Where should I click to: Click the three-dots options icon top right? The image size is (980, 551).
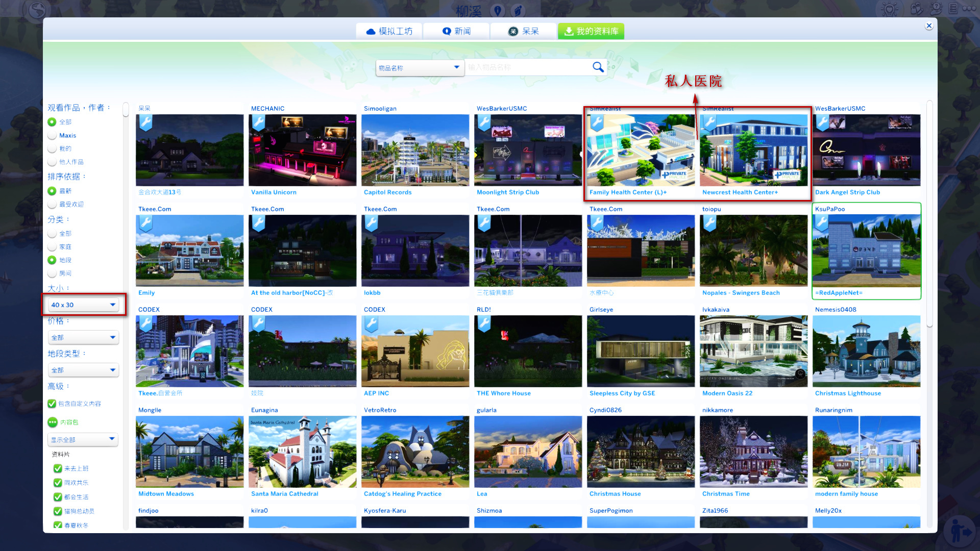(969, 9)
